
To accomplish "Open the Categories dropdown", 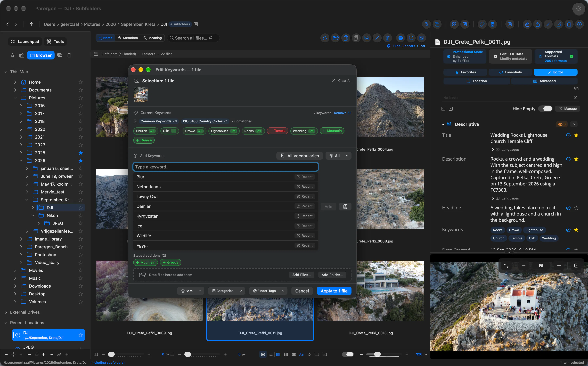I will [227, 291].
